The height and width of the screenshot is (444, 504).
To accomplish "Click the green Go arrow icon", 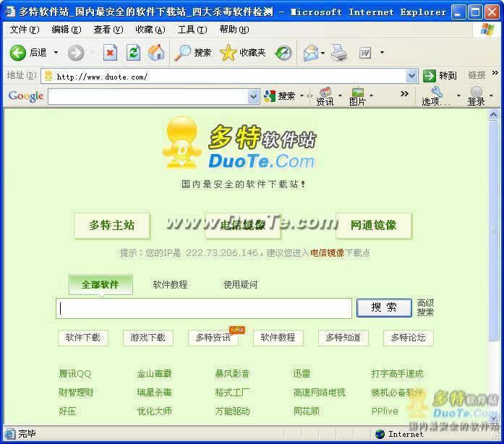I will (x=429, y=76).
